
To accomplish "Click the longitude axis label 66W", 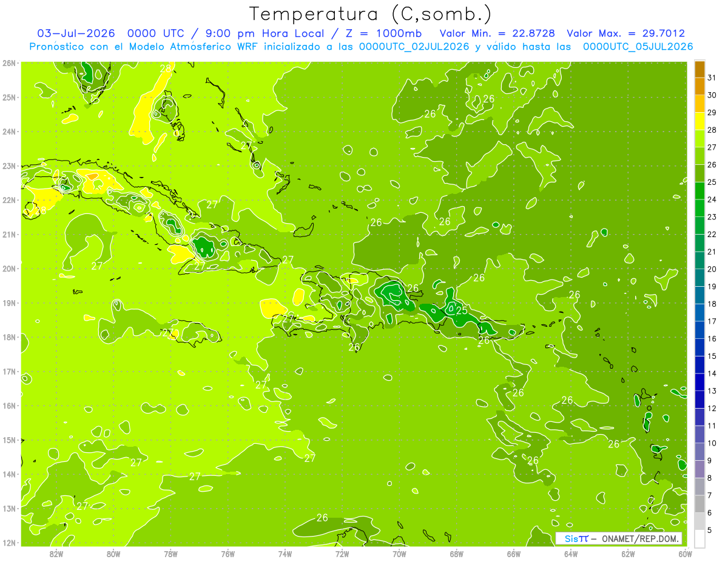I will [x=513, y=554].
